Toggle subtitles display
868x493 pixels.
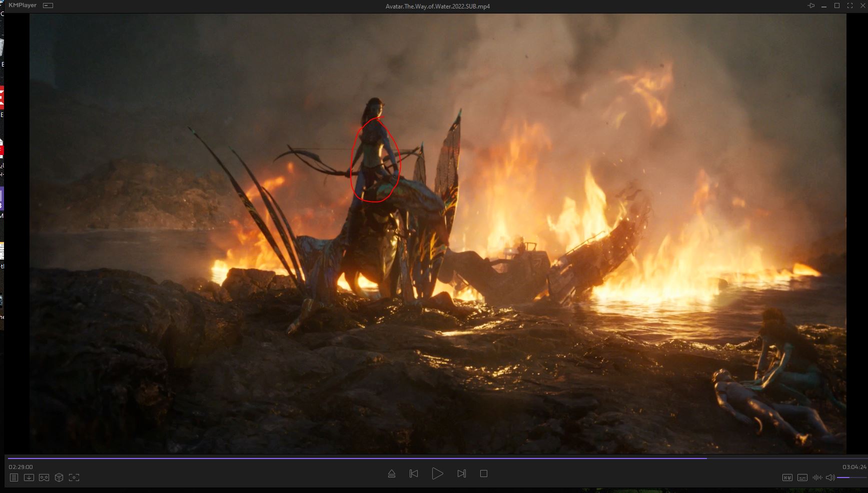802,477
